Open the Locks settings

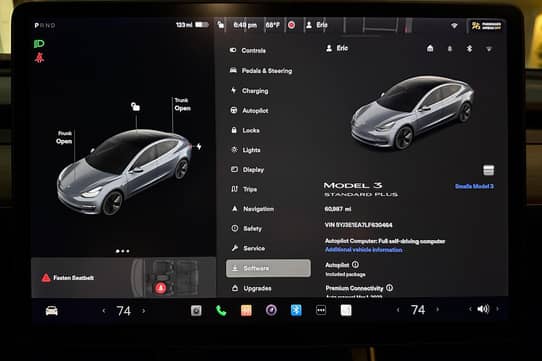(x=245, y=130)
